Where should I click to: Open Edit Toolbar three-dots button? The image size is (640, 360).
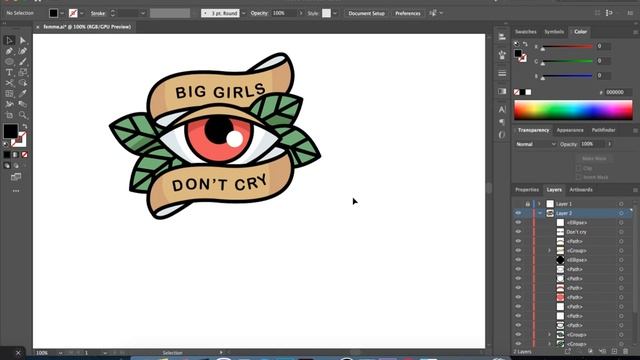(16, 191)
